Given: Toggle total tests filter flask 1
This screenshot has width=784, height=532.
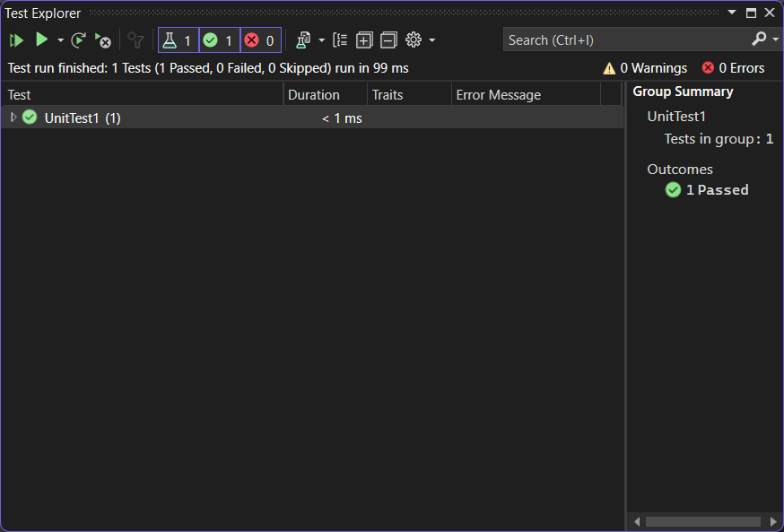Looking at the screenshot, I should pyautogui.click(x=179, y=40).
